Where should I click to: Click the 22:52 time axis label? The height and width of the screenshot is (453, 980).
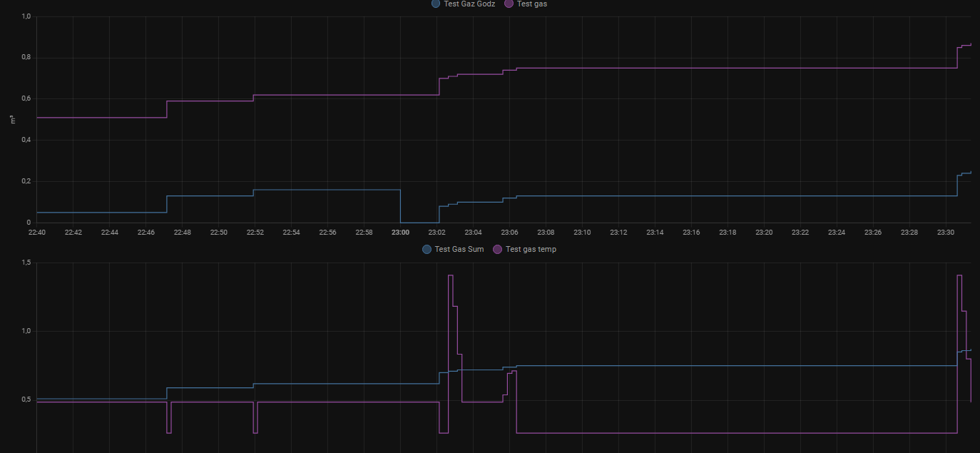pos(255,233)
